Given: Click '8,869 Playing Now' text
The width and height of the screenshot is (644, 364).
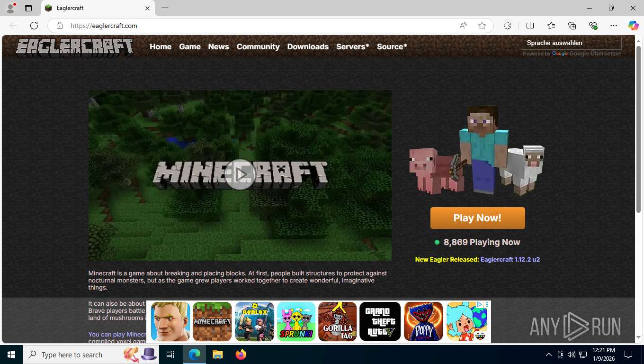Looking at the screenshot, I should 482,242.
